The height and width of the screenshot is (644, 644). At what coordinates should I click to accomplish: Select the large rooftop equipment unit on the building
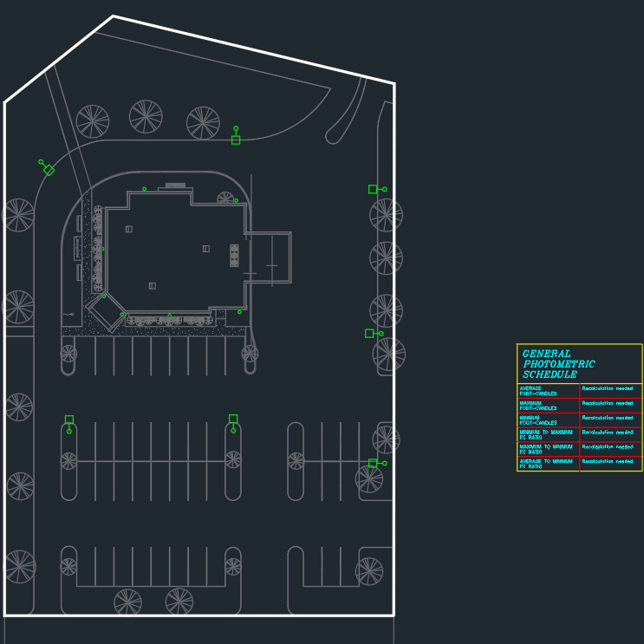coord(234,256)
